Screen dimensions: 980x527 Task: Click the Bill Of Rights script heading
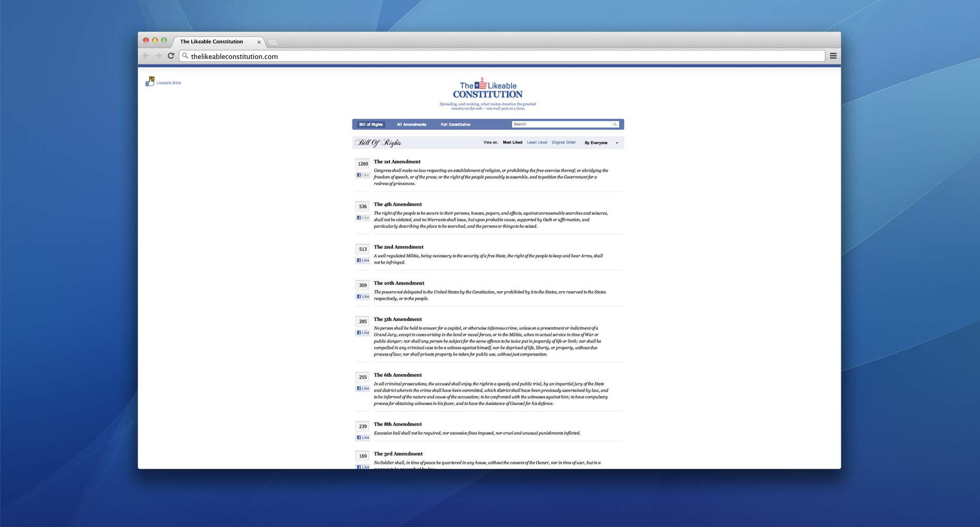tap(378, 143)
